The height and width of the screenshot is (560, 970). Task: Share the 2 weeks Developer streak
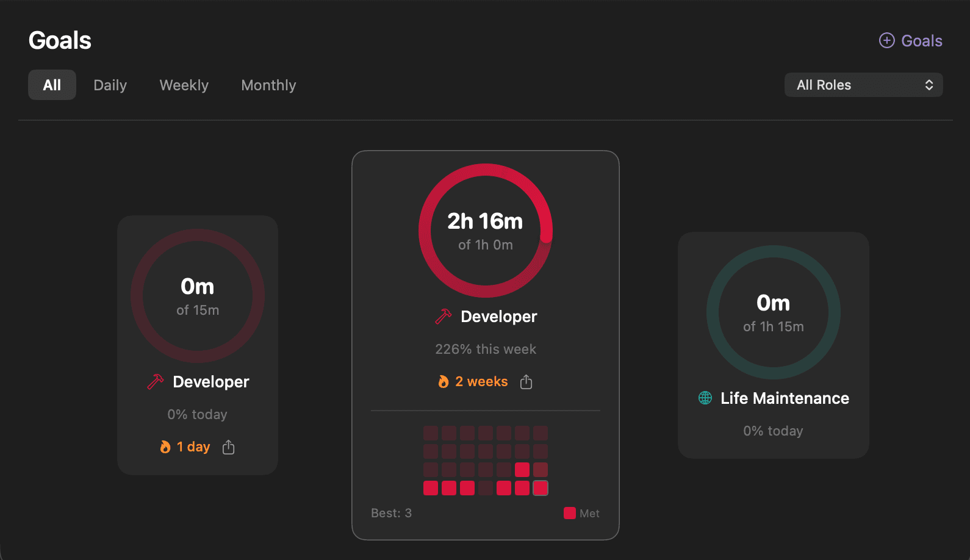pyautogui.click(x=526, y=382)
